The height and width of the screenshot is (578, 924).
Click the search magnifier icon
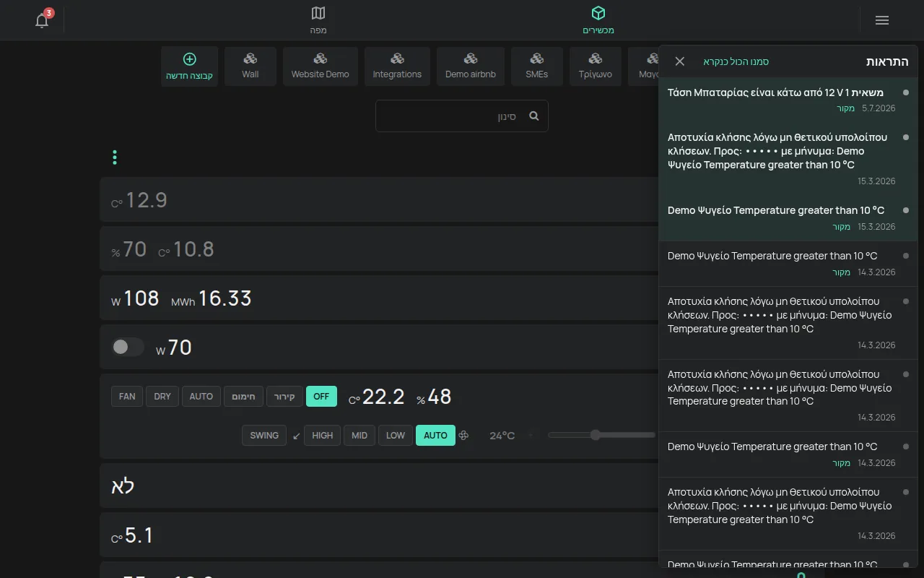point(534,116)
